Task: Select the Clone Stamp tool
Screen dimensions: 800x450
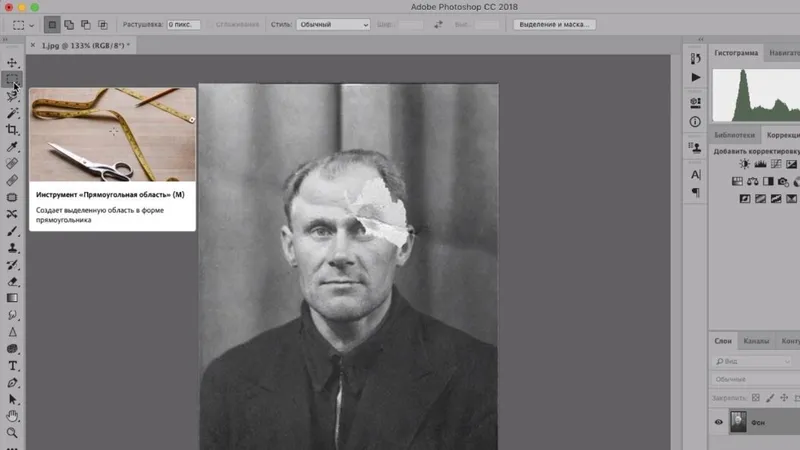Action: click(x=12, y=247)
